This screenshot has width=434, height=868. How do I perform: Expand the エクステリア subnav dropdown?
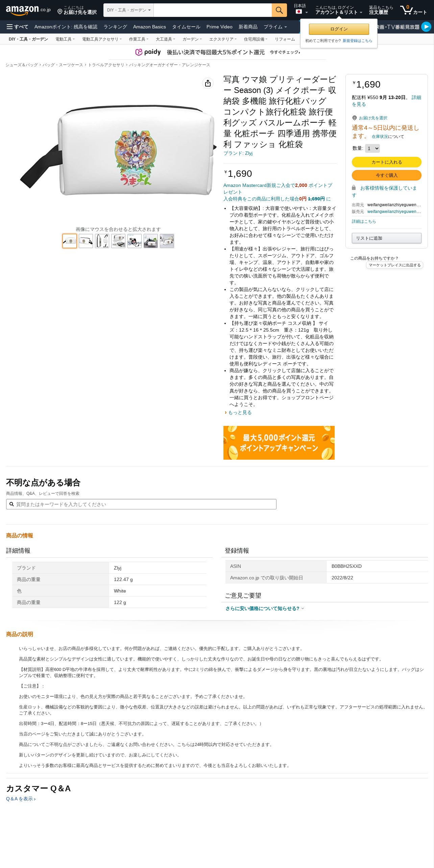point(223,39)
